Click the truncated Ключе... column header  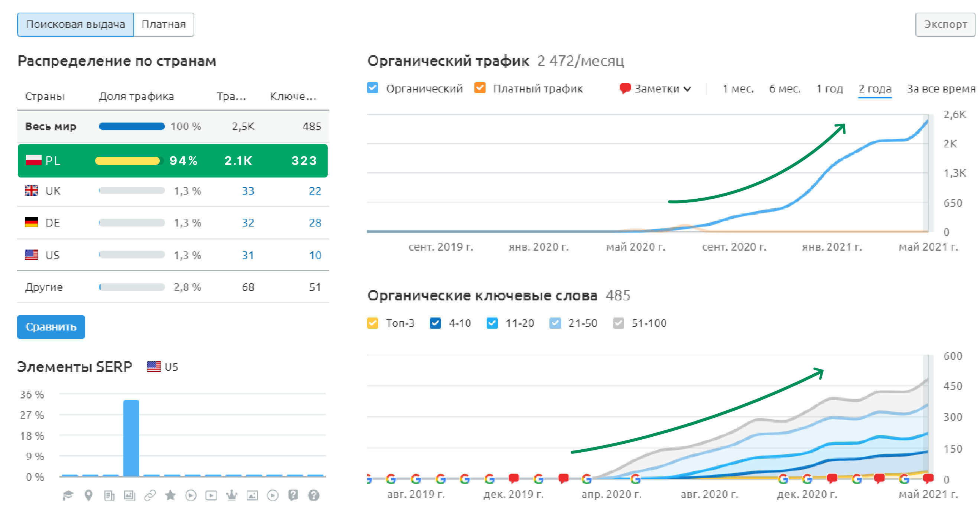(x=293, y=97)
